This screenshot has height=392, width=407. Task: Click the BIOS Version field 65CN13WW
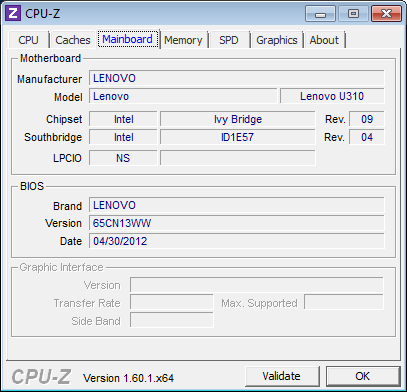coord(237,223)
